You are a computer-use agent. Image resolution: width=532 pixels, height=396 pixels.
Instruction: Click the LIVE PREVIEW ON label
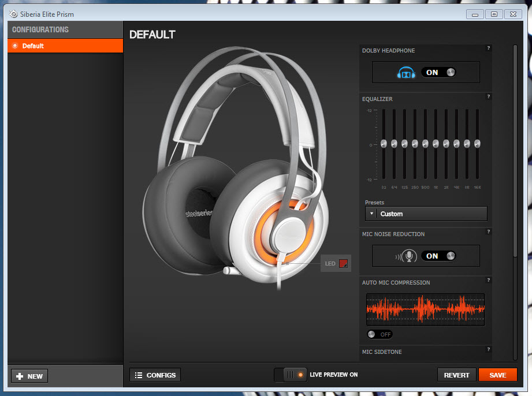333,375
